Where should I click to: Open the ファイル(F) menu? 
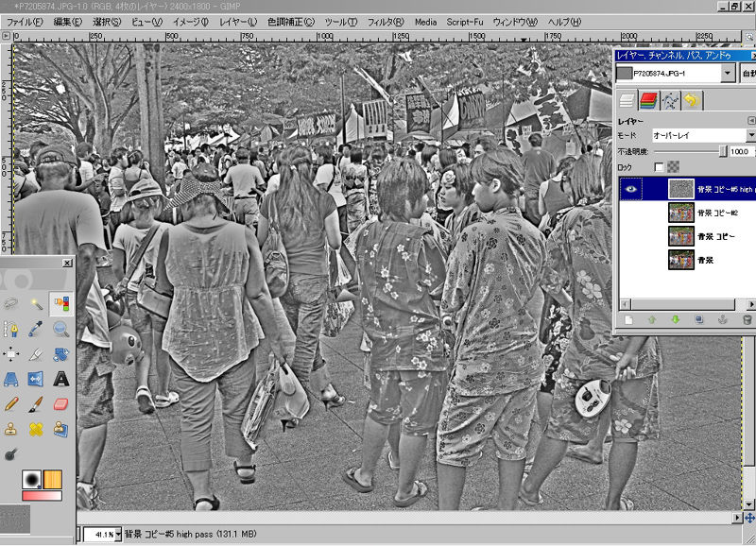pyautogui.click(x=25, y=22)
